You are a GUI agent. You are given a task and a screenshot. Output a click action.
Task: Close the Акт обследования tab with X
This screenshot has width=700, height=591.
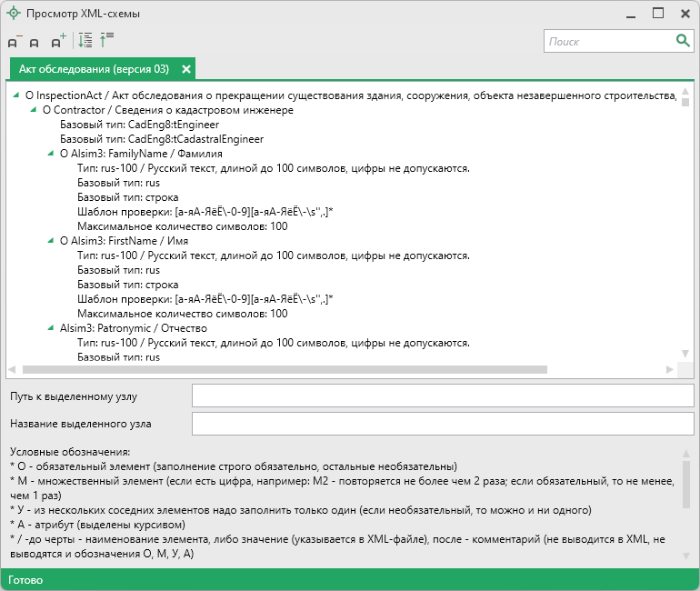tap(186, 69)
